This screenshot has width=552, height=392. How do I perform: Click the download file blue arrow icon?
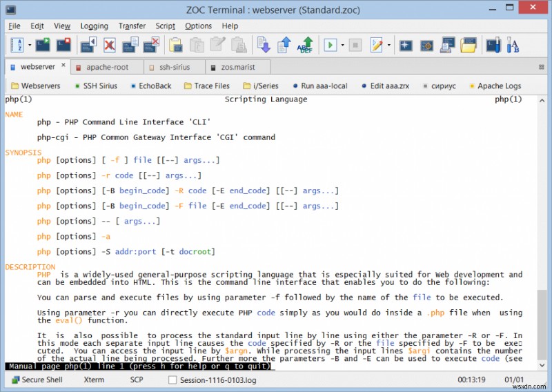(x=264, y=46)
